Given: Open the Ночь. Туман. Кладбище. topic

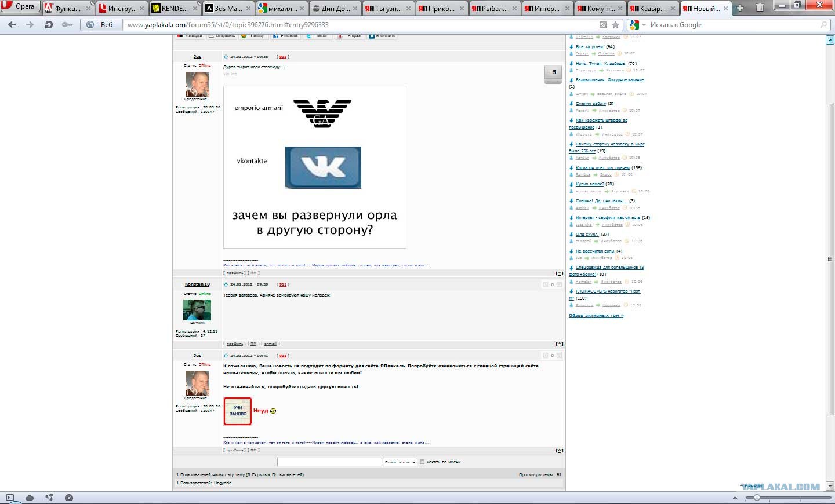Looking at the screenshot, I should click(601, 64).
